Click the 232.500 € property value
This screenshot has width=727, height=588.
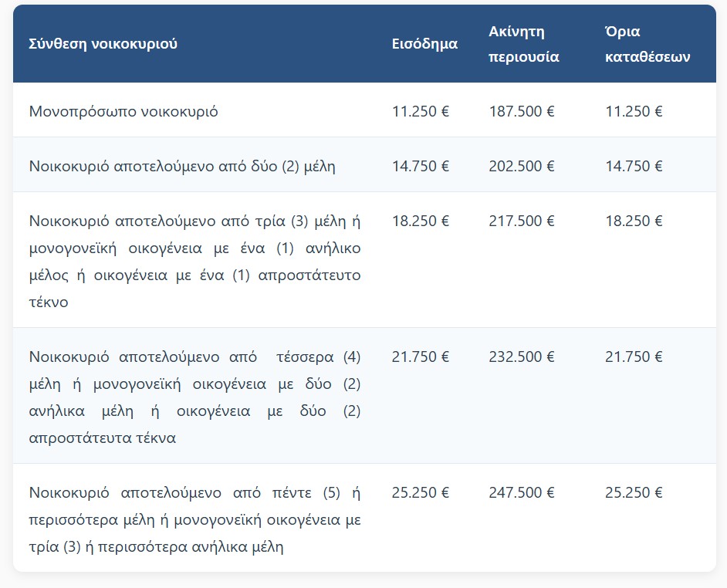pyautogui.click(x=522, y=357)
